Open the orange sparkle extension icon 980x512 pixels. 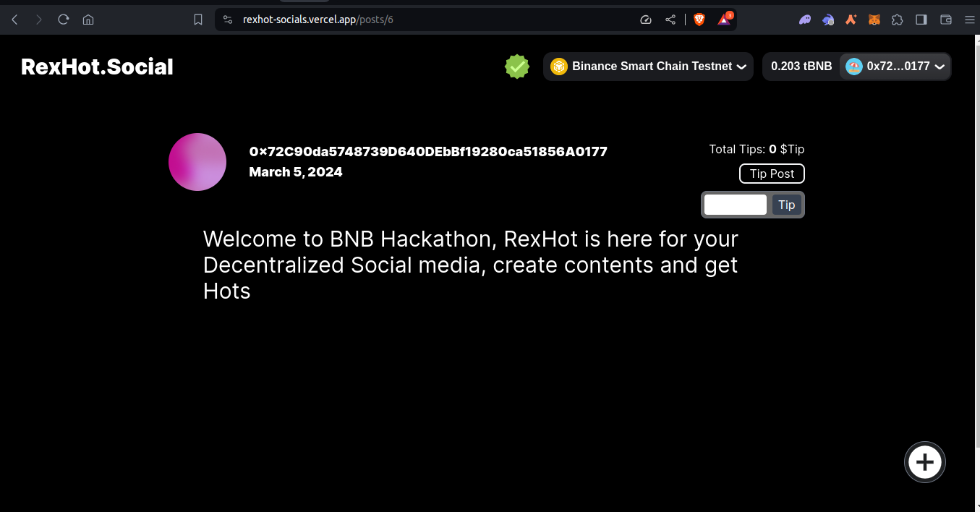click(851, 20)
